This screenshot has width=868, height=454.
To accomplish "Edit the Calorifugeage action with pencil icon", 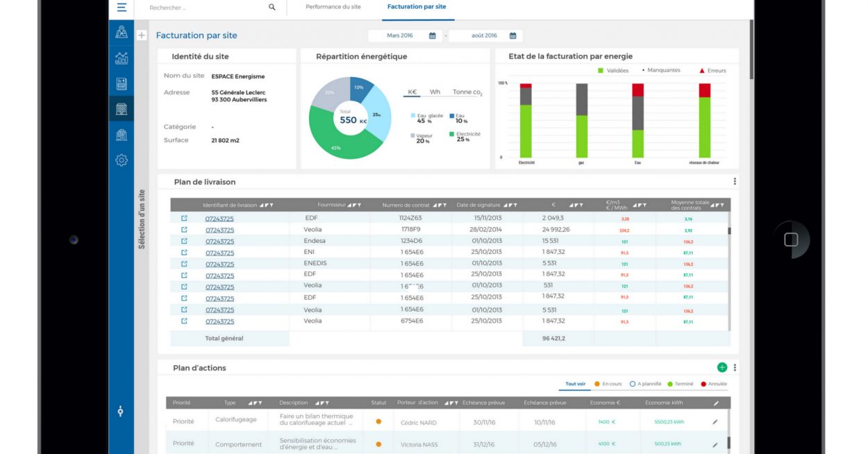I will (715, 422).
